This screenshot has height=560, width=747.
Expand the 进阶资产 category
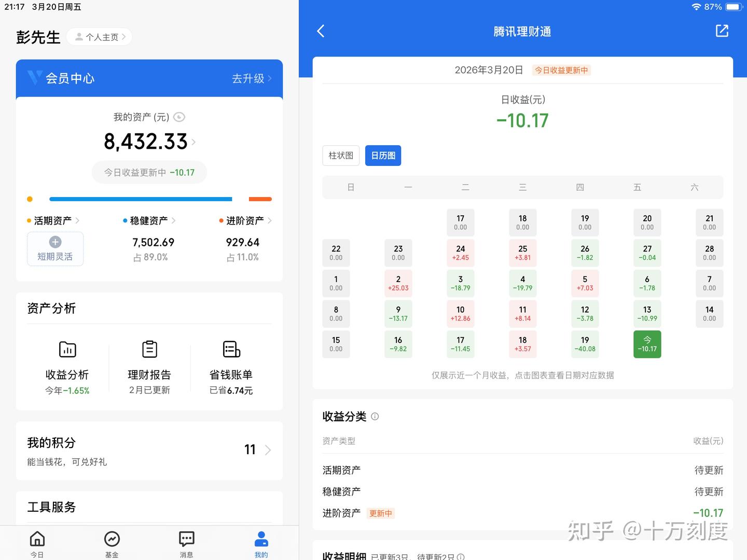(245, 221)
